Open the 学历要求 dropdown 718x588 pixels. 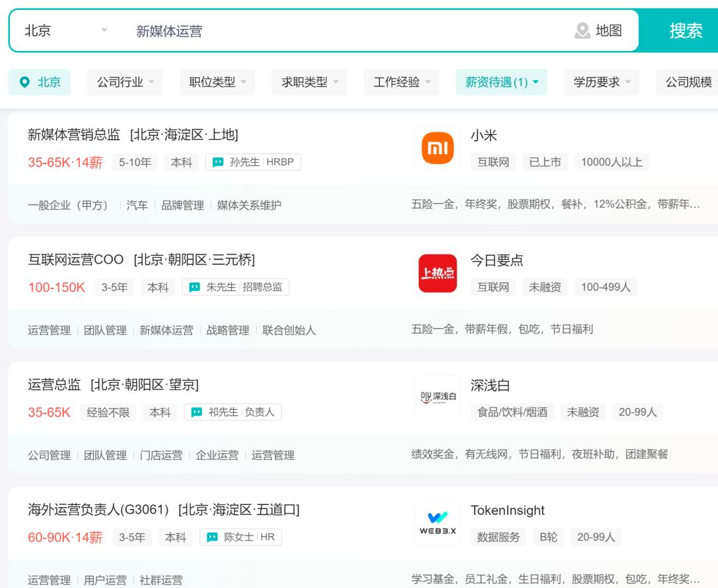[x=601, y=82]
